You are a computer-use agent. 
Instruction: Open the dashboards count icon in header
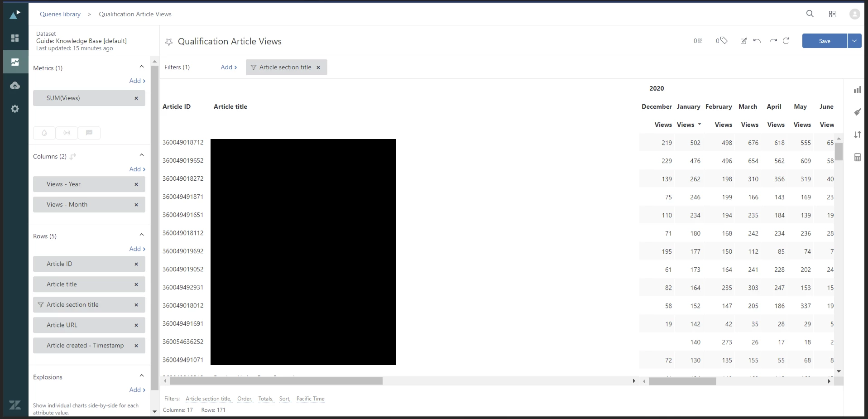[x=698, y=41]
